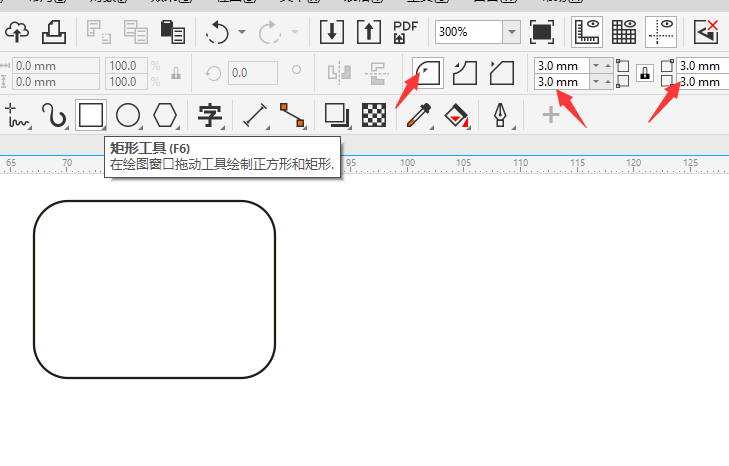Click the bottom-right corner radius 3.0 mm field

point(702,82)
